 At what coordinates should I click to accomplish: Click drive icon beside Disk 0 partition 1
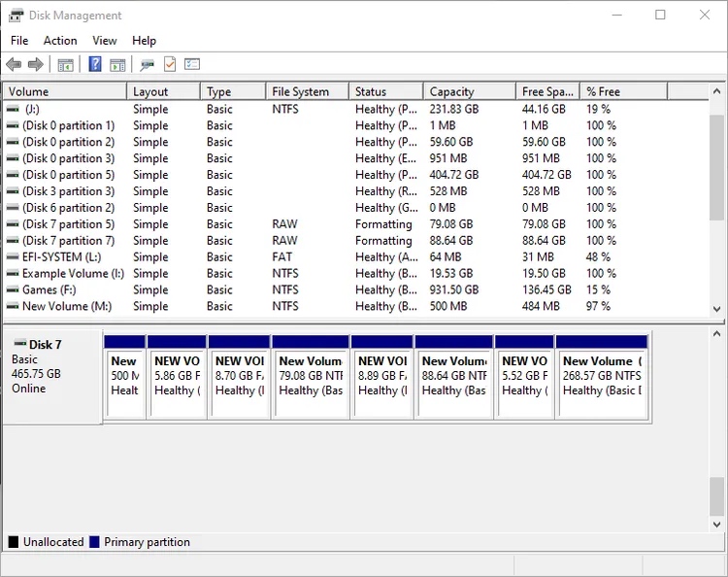coord(13,125)
